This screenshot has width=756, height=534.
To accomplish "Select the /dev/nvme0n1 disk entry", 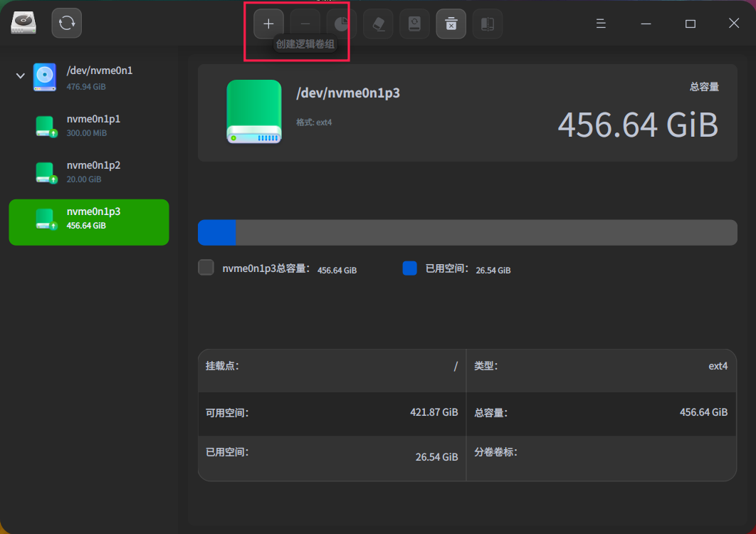I will click(89, 78).
